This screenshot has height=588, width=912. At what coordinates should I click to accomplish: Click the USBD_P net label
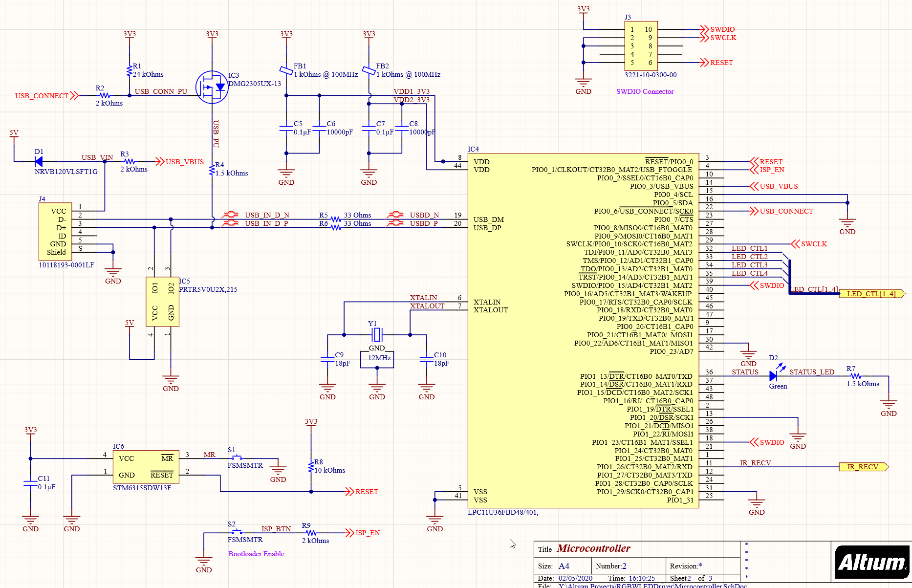[424, 223]
